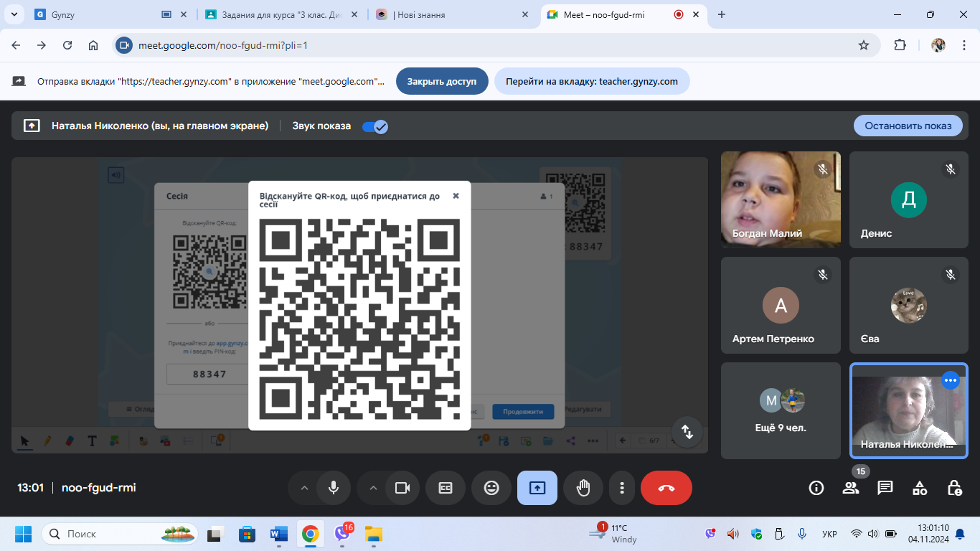Enable closed captions in Meet
Viewport: 980px width, 551px height.
(446, 488)
